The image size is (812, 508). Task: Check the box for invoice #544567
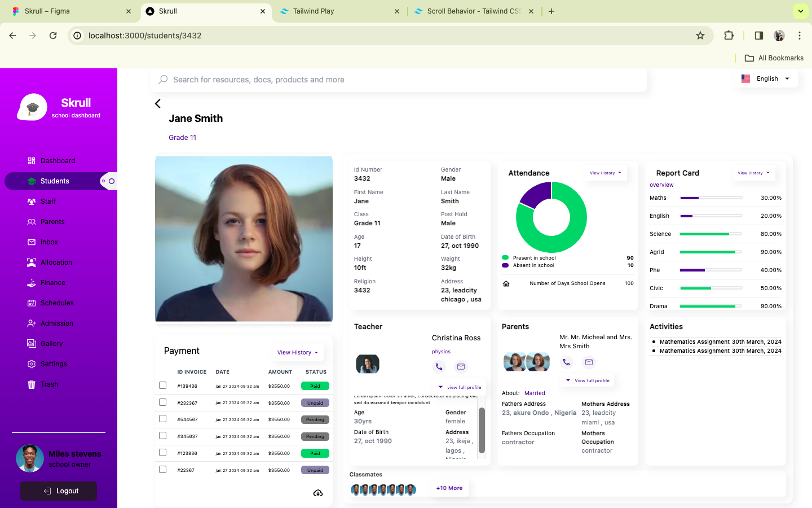tap(163, 419)
